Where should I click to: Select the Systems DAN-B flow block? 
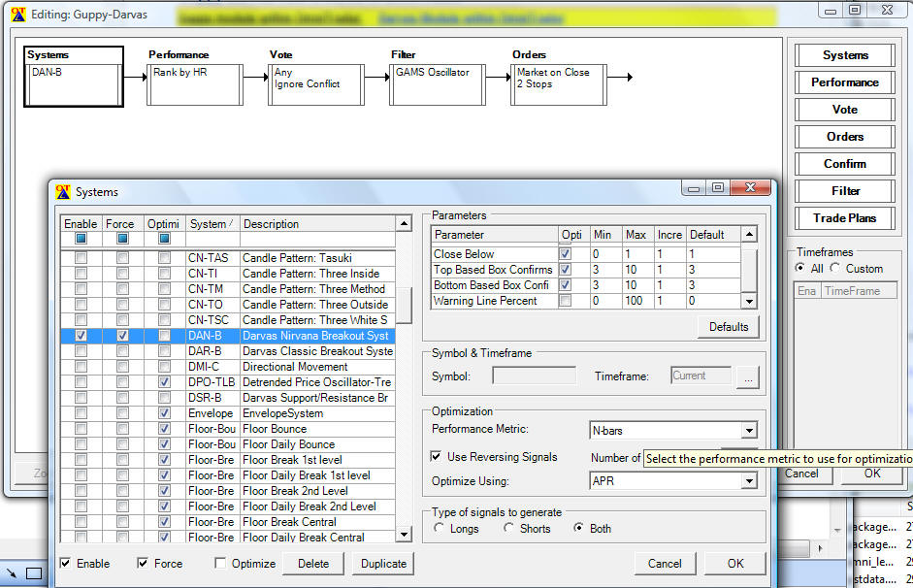(74, 77)
